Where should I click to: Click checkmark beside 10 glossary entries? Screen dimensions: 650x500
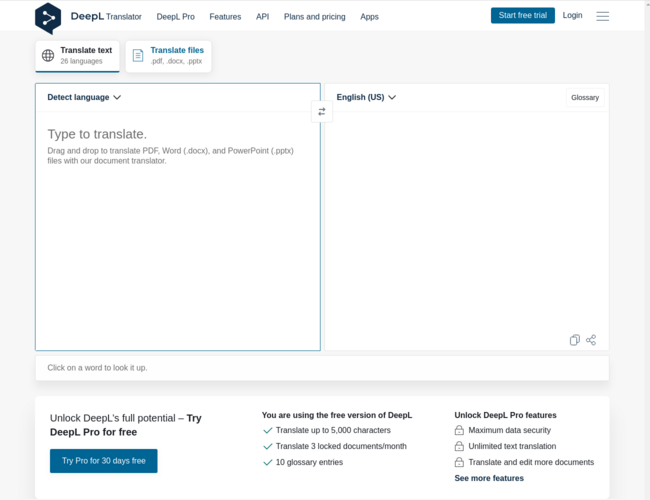(268, 462)
